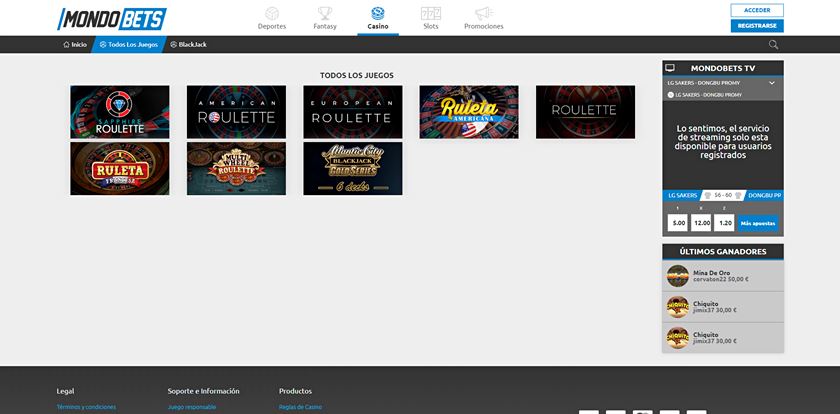Open Reglas de Casino link
Image resolution: width=840 pixels, height=414 pixels.
(x=301, y=407)
